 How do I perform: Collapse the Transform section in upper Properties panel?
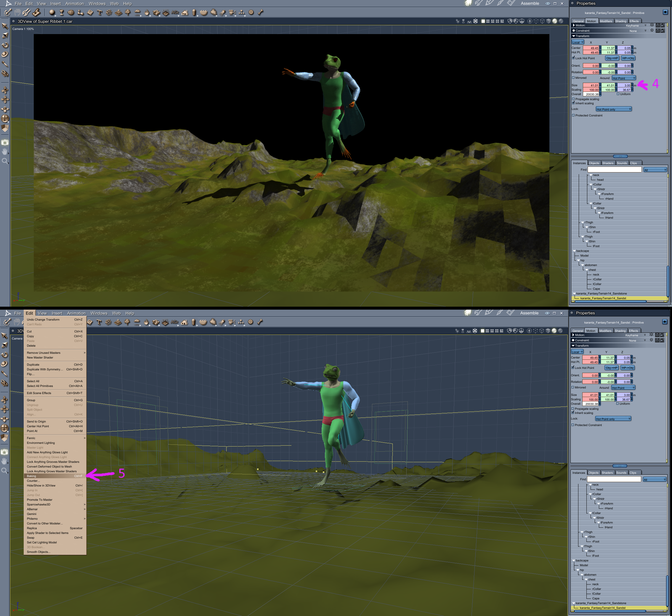tap(574, 36)
